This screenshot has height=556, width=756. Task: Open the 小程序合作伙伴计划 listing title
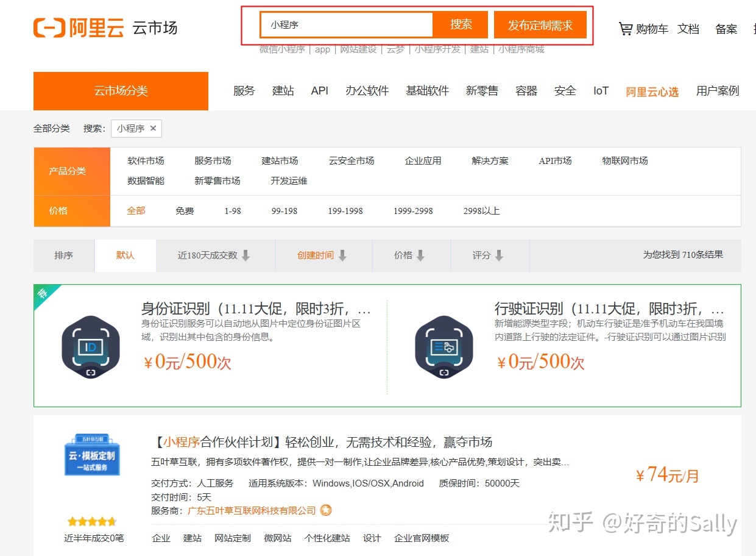tap(322, 442)
